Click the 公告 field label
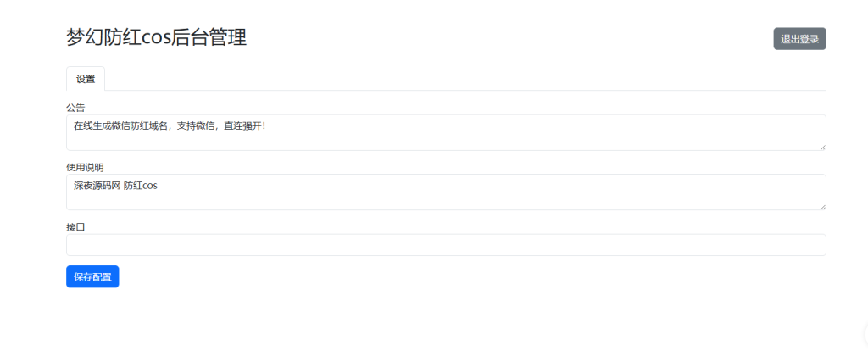The width and height of the screenshot is (868, 351). point(75,108)
